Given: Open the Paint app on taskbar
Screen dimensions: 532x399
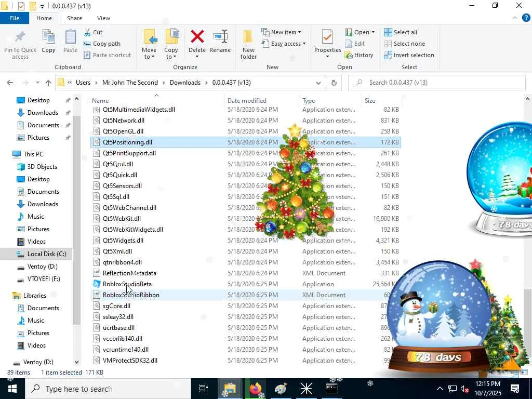Looking at the screenshot, I should [281, 389].
